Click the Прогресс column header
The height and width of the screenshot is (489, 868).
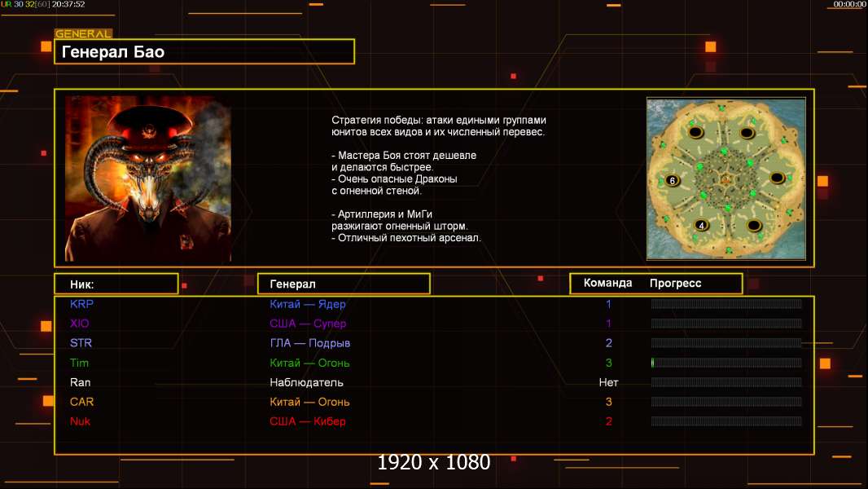[x=675, y=284]
